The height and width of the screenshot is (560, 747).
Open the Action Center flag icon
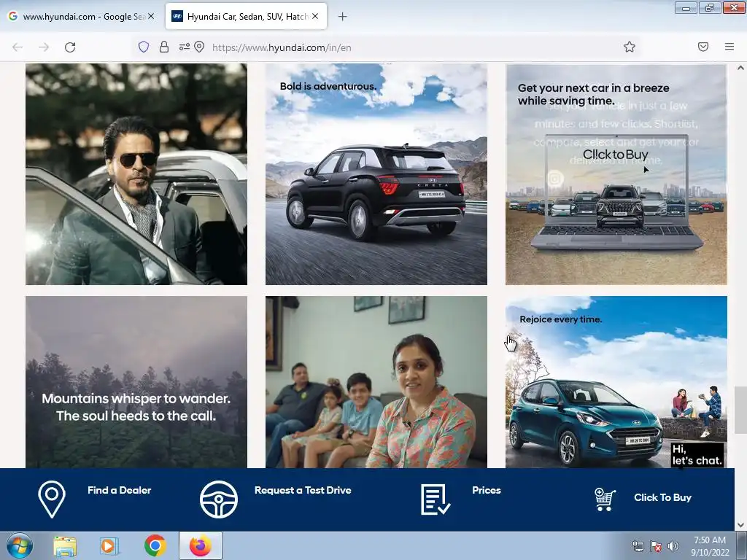[x=656, y=546]
